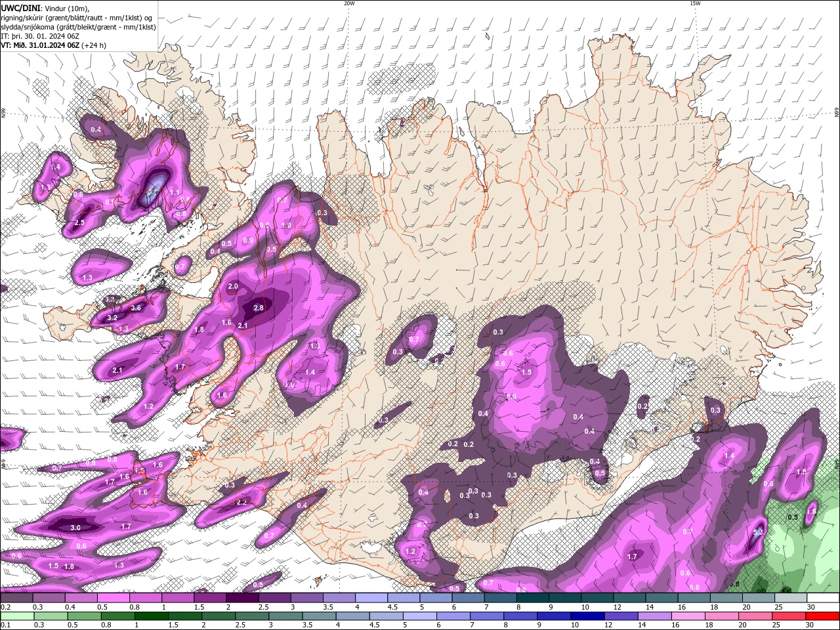Image resolution: width=840 pixels, height=630 pixels.
Task: Select the 3.6 precipitation value on the map
Action: (x=136, y=308)
